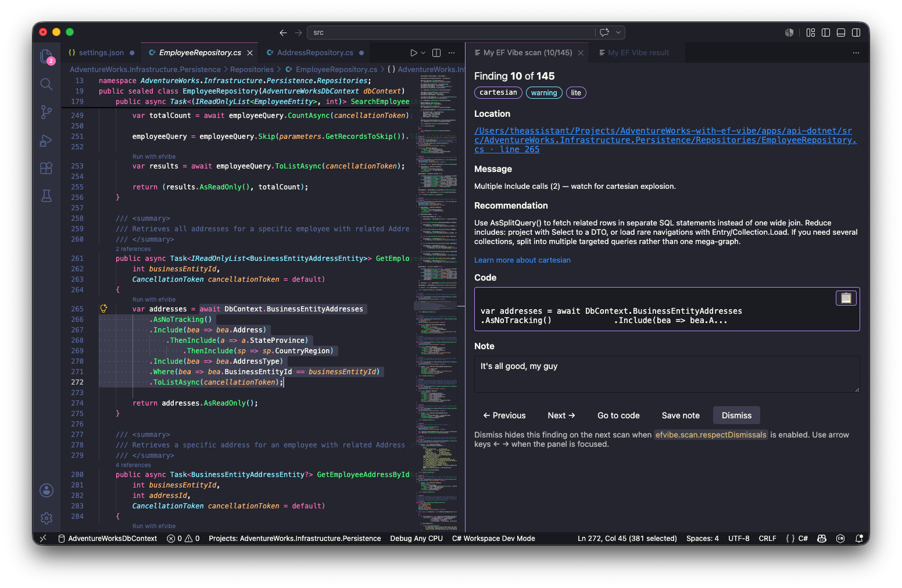The height and width of the screenshot is (588, 902).
Task: Open the Testing flask view
Action: click(x=46, y=196)
